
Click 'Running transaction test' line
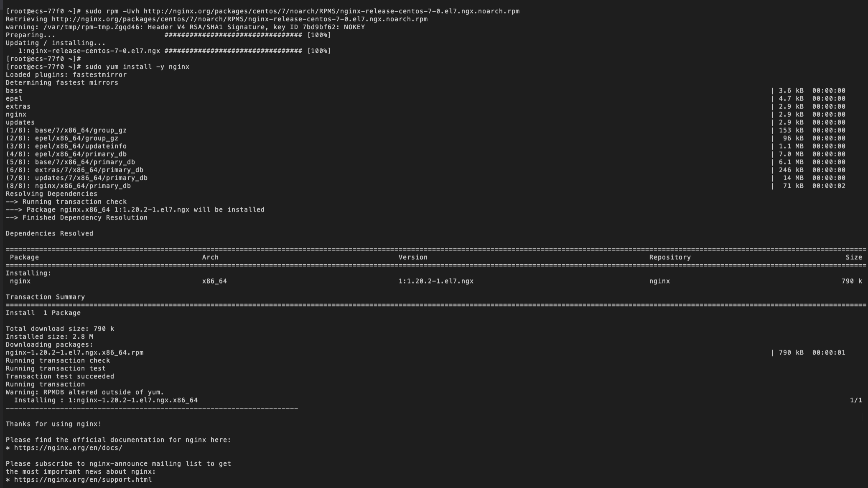pyautogui.click(x=56, y=369)
